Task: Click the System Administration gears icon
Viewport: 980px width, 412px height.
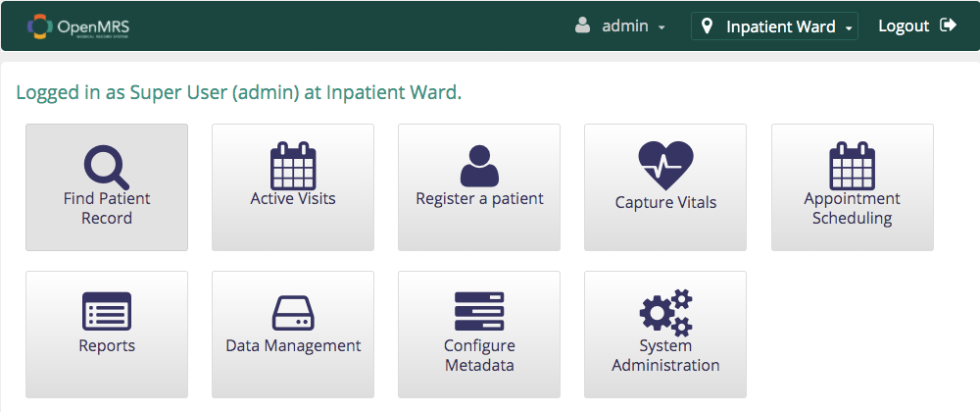Action: click(x=665, y=313)
